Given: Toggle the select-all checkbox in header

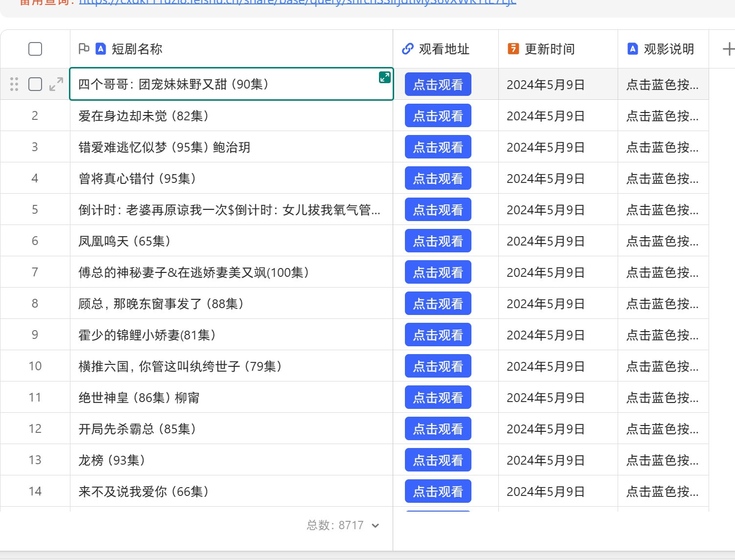Looking at the screenshot, I should click(35, 49).
